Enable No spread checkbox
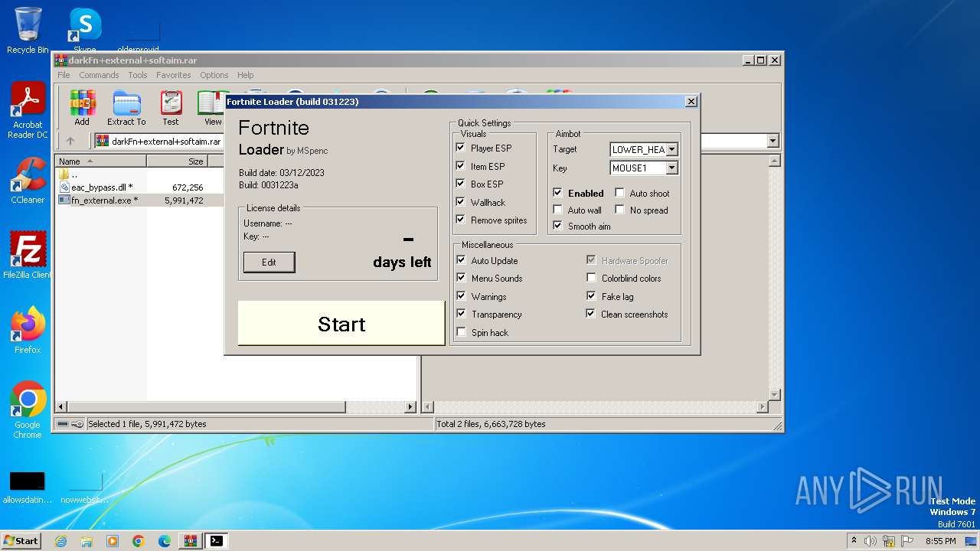This screenshot has width=980, height=551. pyautogui.click(x=620, y=210)
